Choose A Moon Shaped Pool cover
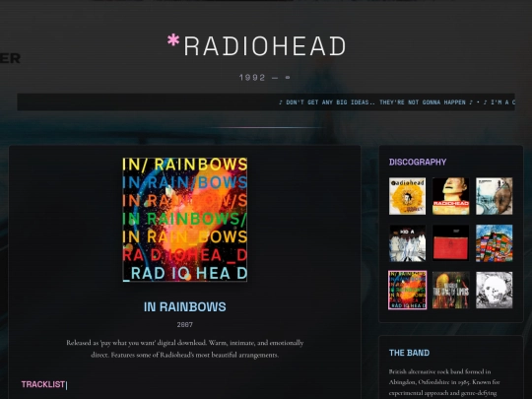 pos(494,290)
